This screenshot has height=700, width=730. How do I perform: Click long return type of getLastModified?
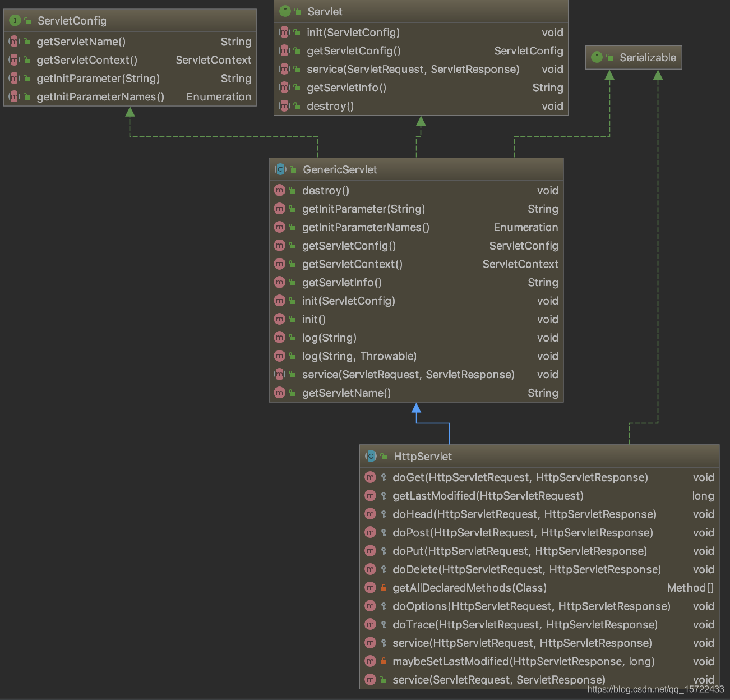(x=703, y=496)
